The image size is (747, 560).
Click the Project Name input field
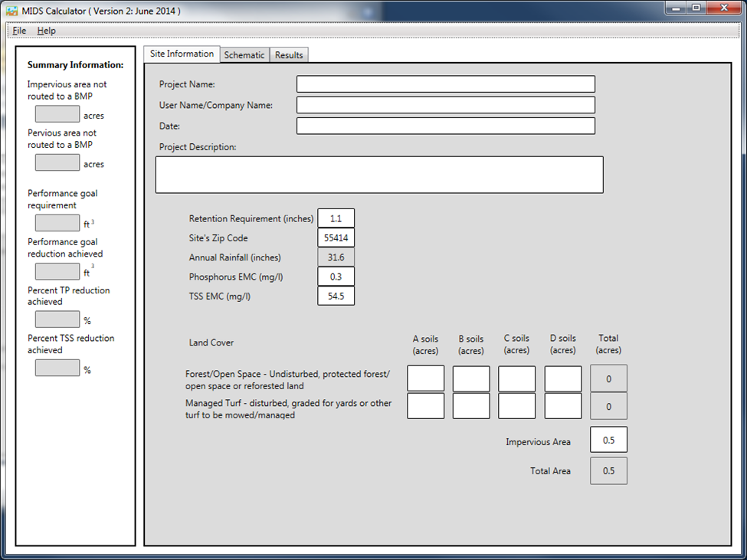tap(445, 84)
